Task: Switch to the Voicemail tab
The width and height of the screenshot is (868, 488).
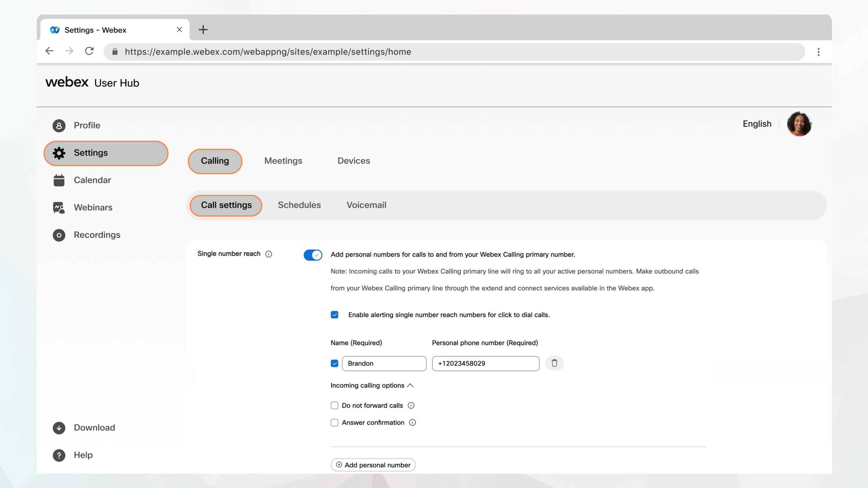Action: [x=367, y=205]
